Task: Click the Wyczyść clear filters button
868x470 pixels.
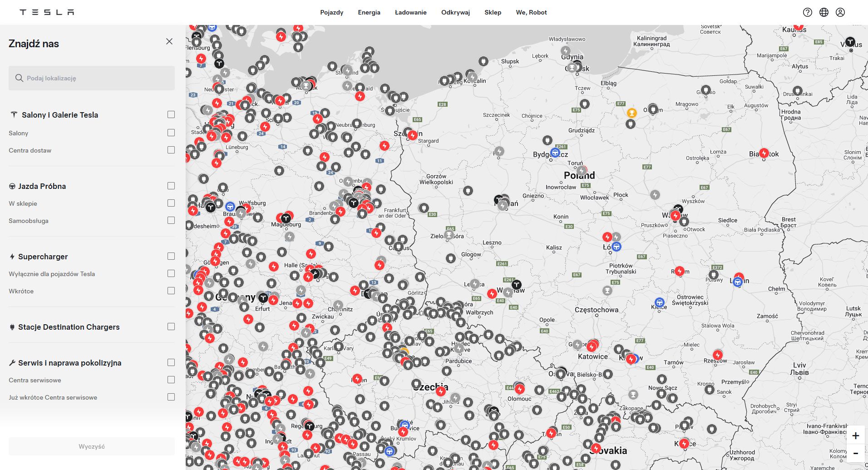Action: (x=92, y=446)
